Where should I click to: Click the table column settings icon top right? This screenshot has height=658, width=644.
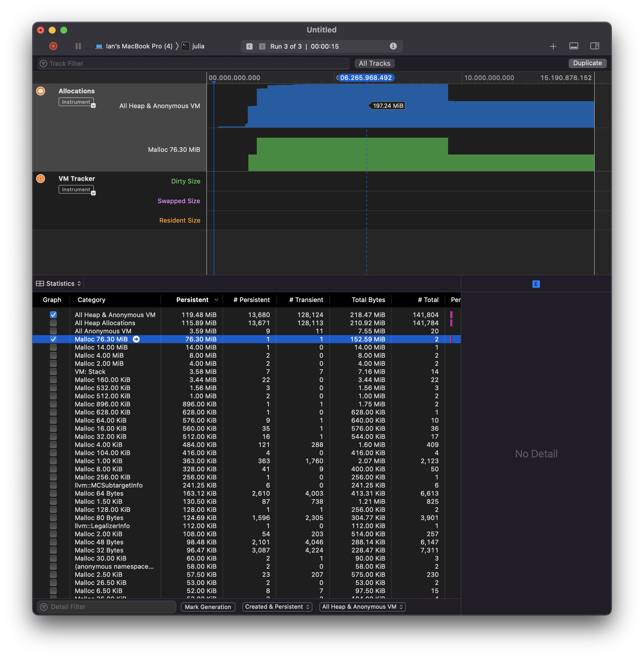coord(536,284)
